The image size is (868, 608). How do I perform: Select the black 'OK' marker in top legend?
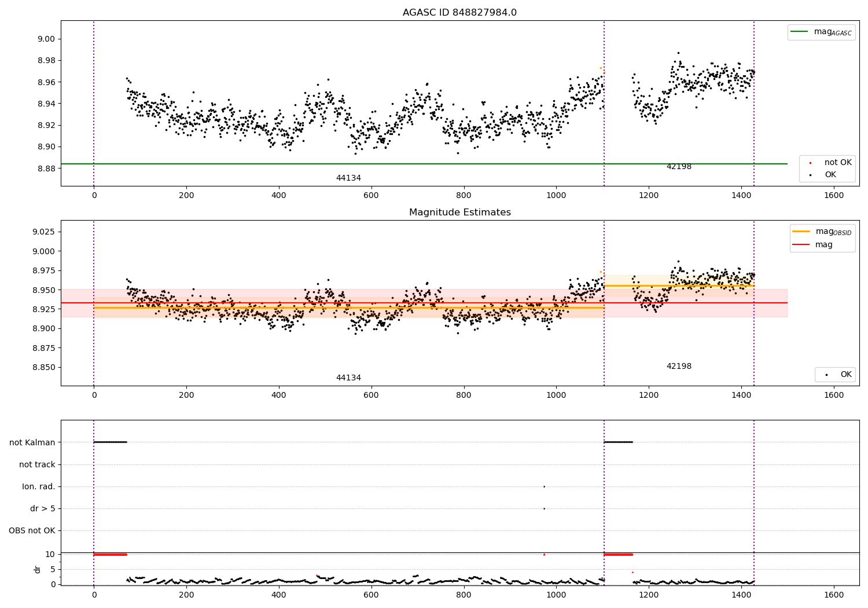click(x=810, y=175)
